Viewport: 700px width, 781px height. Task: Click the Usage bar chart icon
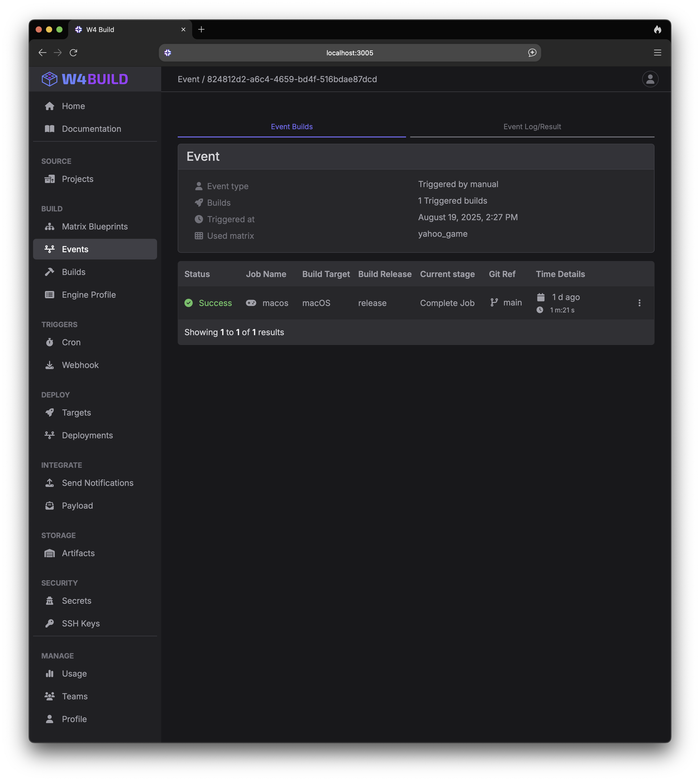tap(50, 673)
